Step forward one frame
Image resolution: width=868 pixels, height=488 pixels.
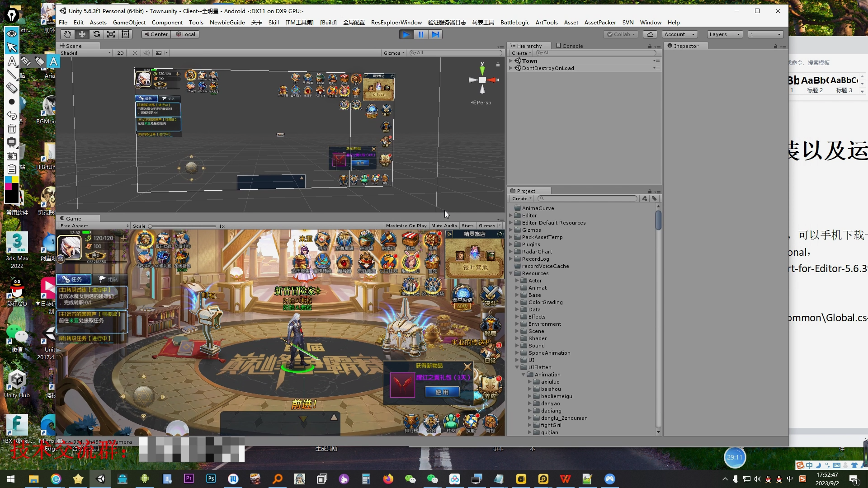pyautogui.click(x=435, y=34)
